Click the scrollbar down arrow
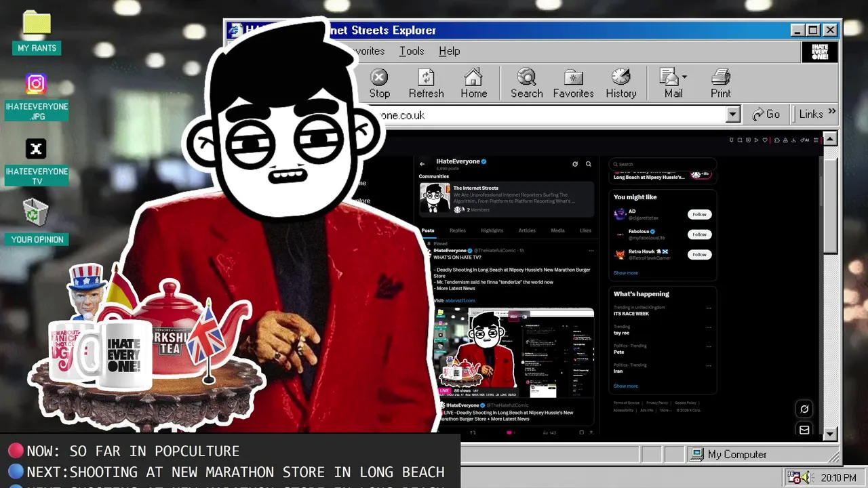The width and height of the screenshot is (868, 488). [830, 434]
